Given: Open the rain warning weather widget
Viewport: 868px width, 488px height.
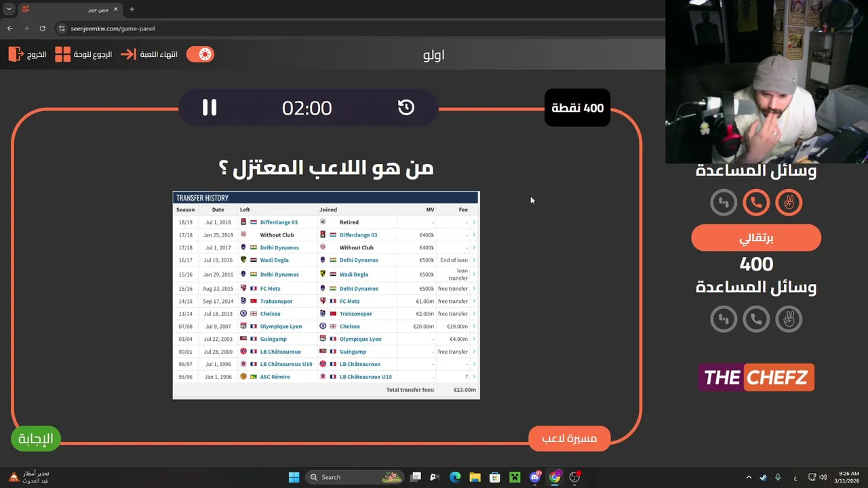Looking at the screenshot, I should 28,477.
